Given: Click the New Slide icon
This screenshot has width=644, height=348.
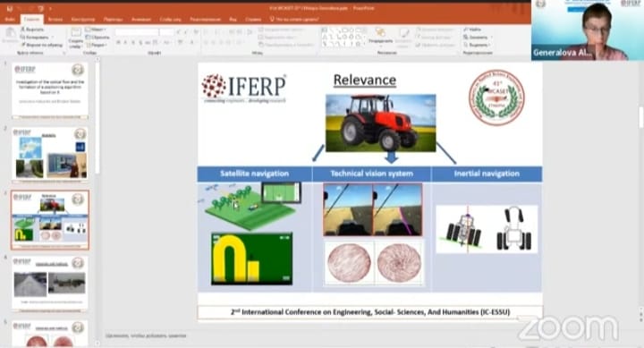Looking at the screenshot, I should 75,33.
